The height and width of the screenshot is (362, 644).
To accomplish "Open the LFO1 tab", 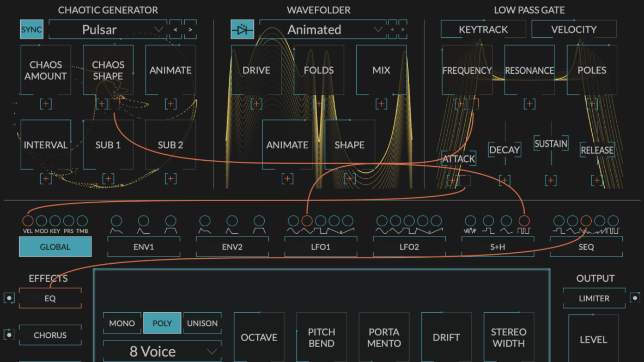I will coord(321,247).
